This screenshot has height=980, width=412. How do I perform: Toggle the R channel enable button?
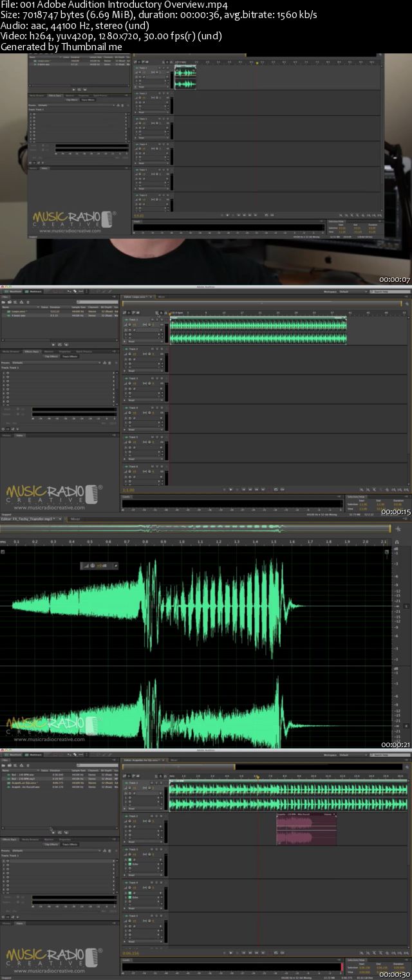(406, 726)
